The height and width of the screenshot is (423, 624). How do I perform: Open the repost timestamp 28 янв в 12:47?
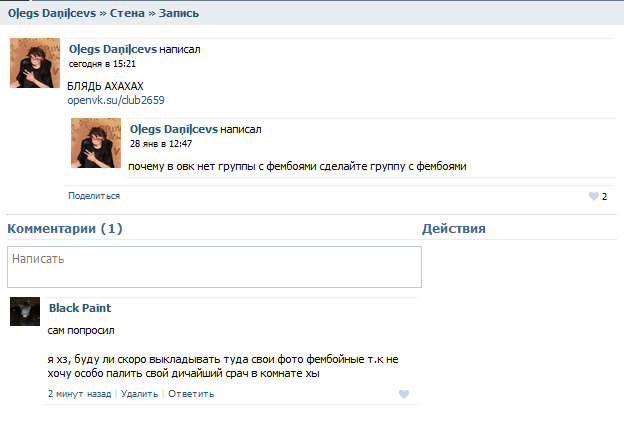tap(160, 143)
